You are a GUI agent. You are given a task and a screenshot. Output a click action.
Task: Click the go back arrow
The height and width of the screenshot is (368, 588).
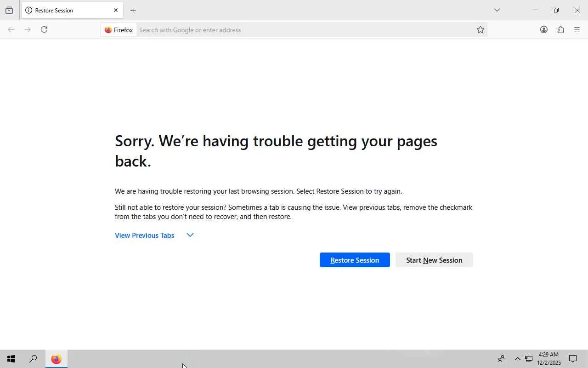pyautogui.click(x=11, y=29)
